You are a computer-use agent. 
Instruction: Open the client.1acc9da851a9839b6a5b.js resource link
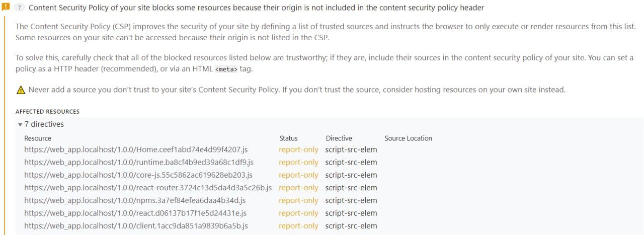click(136, 226)
